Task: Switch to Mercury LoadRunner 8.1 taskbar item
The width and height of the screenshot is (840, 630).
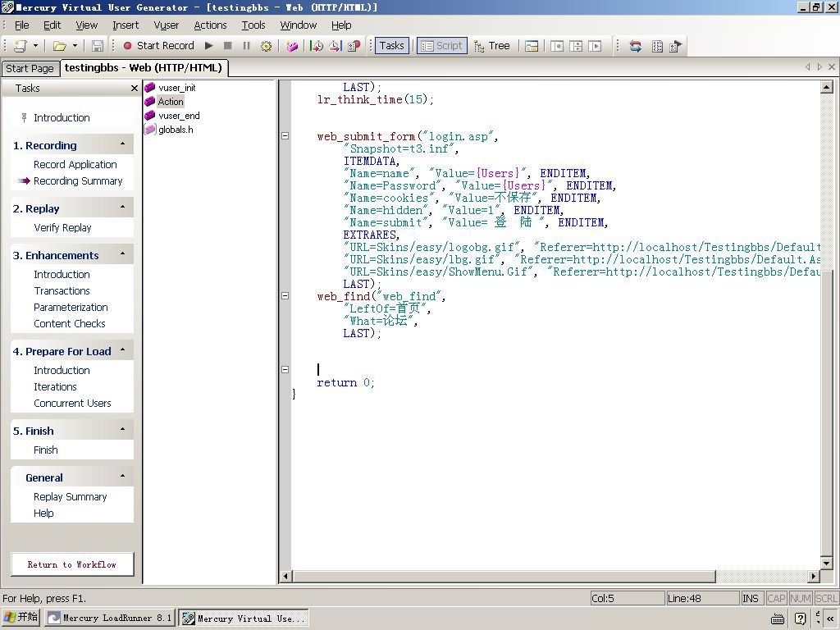Action: pyautogui.click(x=109, y=618)
